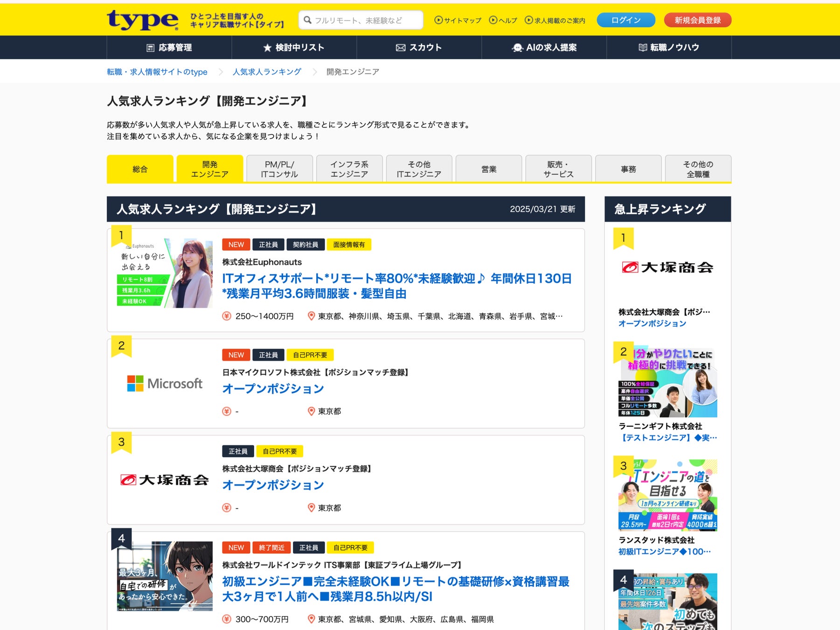Viewport: 840px width, 630px height.
Task: Switch to the PM/PL/ITコンサル tab
Action: 279,169
